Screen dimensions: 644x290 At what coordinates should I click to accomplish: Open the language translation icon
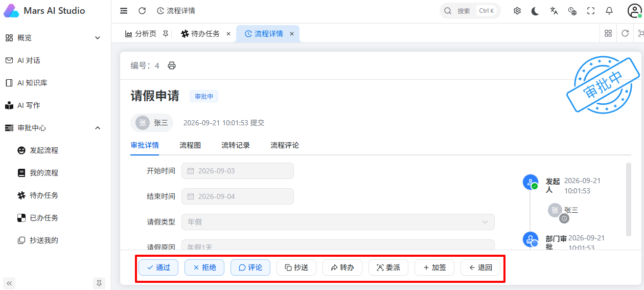554,11
